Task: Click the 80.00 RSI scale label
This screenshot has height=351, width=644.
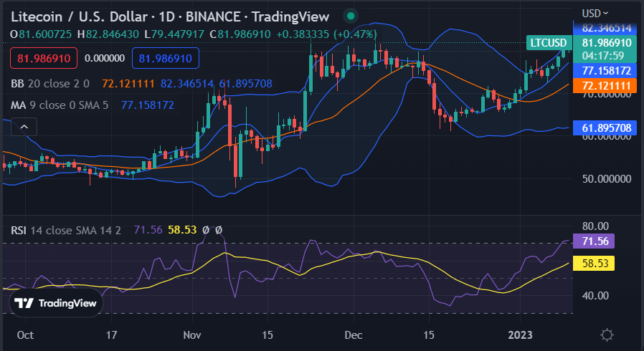Action: pyautogui.click(x=595, y=226)
